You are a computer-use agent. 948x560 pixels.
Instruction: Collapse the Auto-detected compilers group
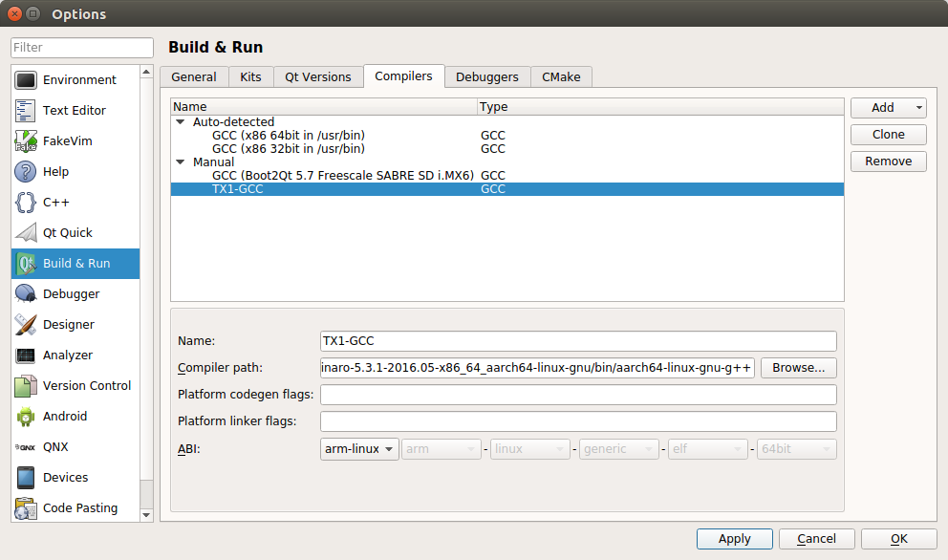pos(180,122)
